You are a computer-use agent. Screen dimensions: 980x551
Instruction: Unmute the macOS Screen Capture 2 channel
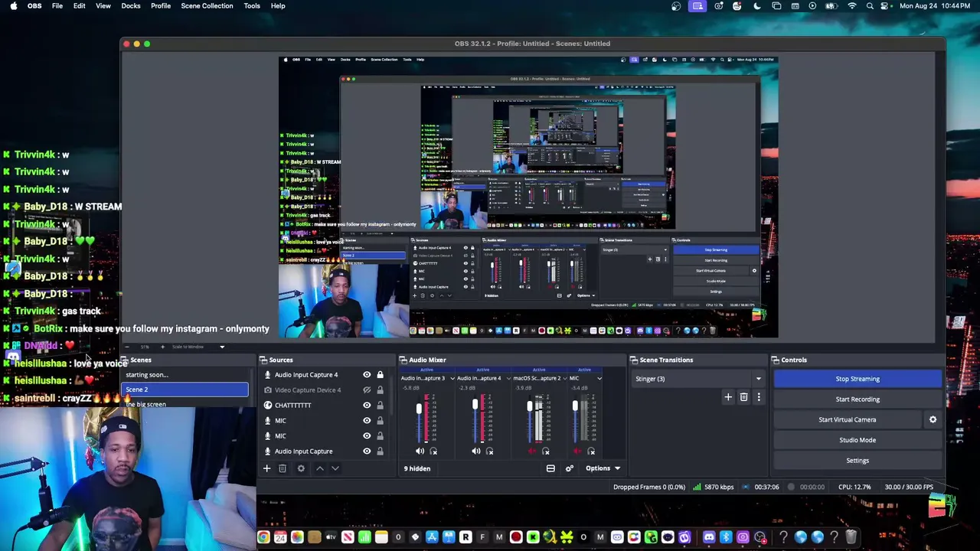click(x=532, y=452)
